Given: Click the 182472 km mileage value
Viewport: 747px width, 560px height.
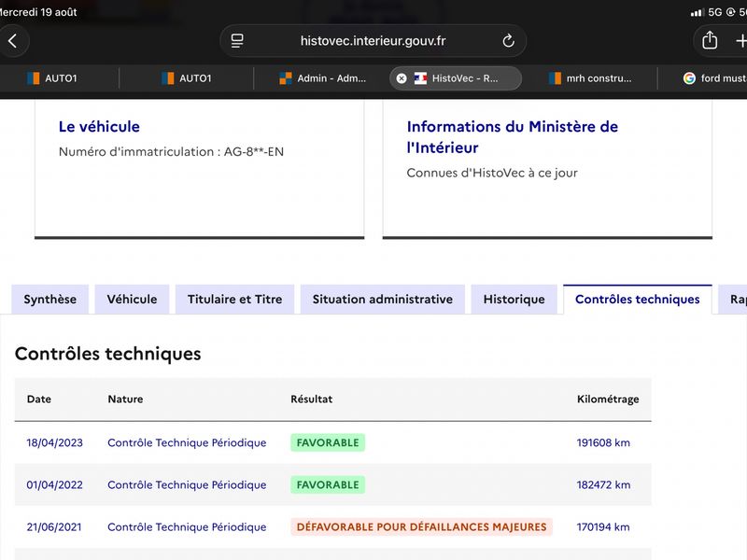Looking at the screenshot, I should (x=603, y=484).
